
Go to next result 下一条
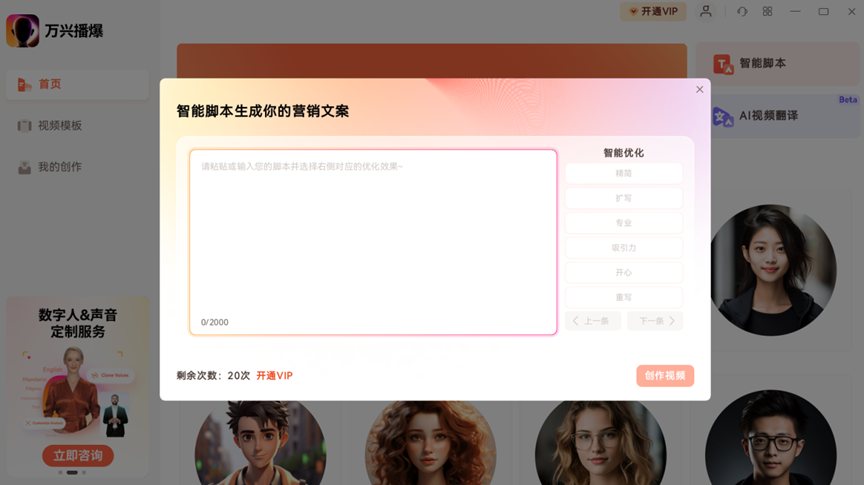pos(655,321)
